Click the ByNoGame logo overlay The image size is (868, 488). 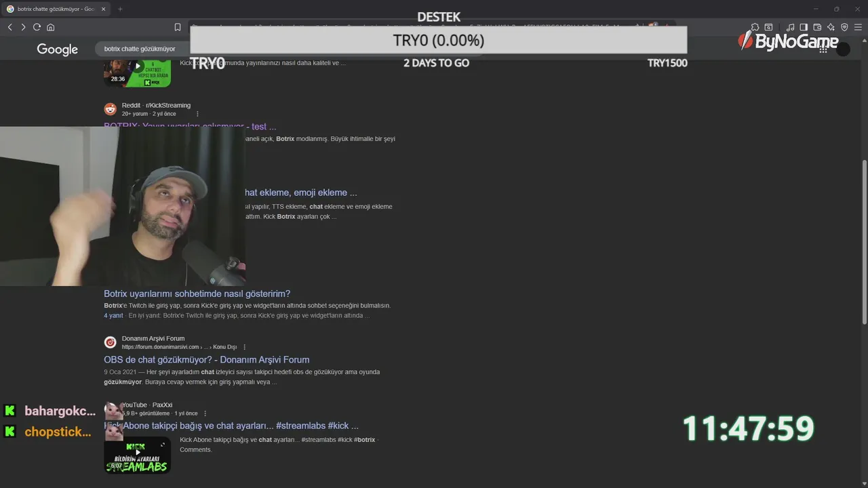coord(788,41)
